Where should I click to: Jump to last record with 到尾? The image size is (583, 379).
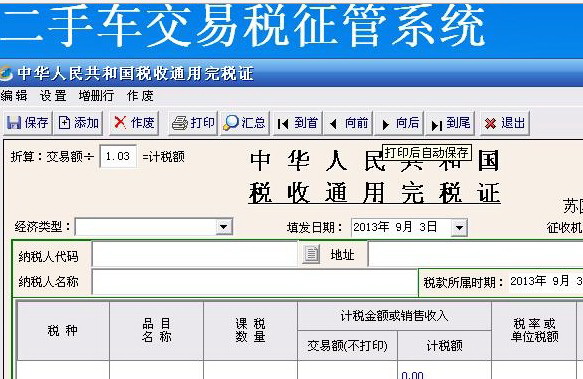(450, 123)
